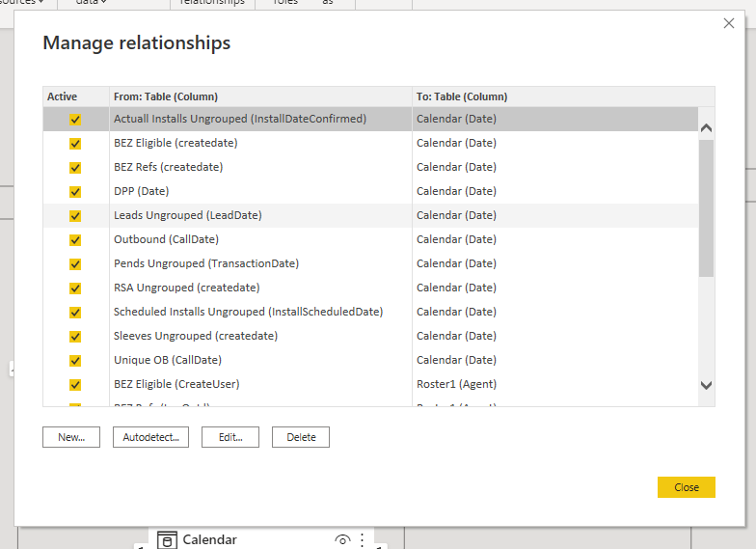
Task: Toggle Active checkbox for RSA Ungrouped (createdate)
Action: (x=75, y=288)
